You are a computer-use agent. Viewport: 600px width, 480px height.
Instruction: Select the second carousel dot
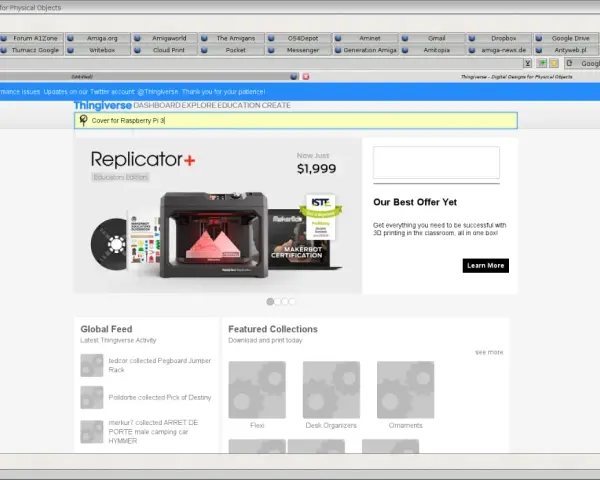277,302
